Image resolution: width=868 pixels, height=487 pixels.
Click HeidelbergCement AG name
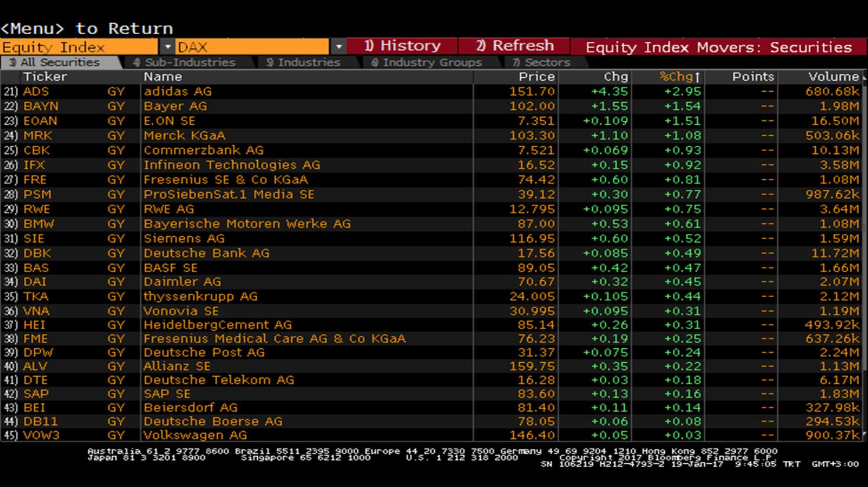pyautogui.click(x=218, y=324)
